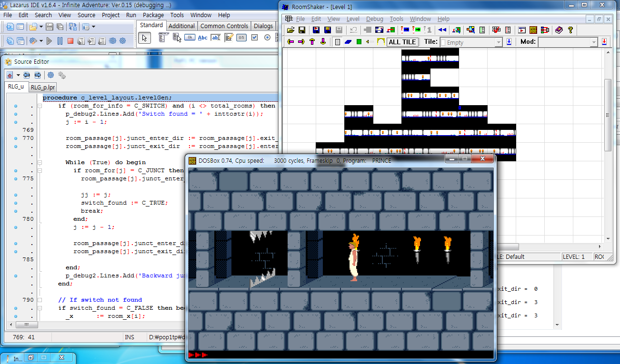Expand the Open file dropdown arrow in Lazarus
Image resolution: width=620 pixels, height=364 pixels.
pos(41,27)
